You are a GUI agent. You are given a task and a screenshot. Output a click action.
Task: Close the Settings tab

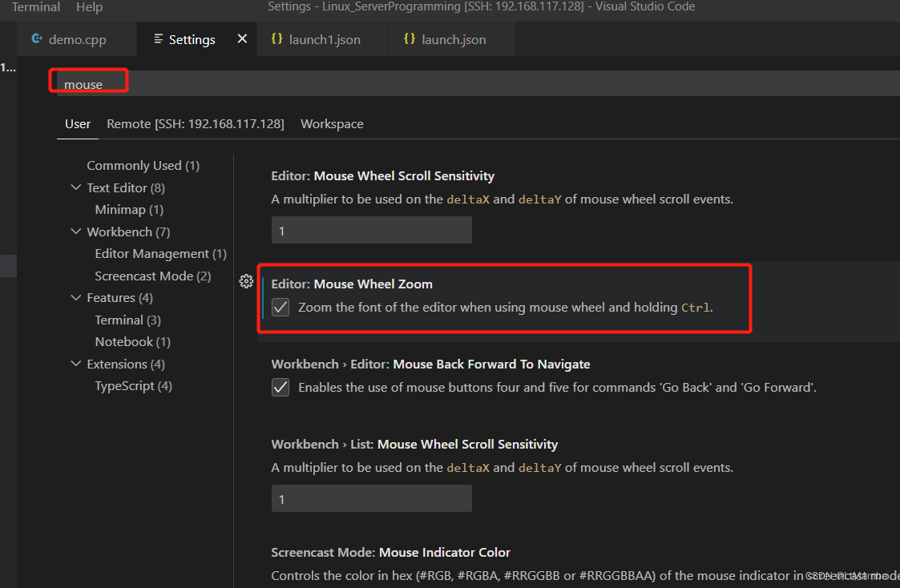(242, 38)
